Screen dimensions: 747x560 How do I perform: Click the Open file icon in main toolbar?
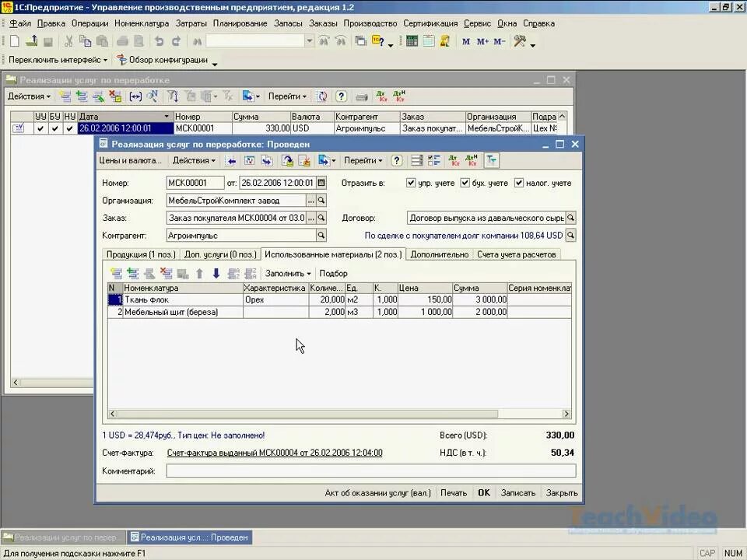point(31,41)
